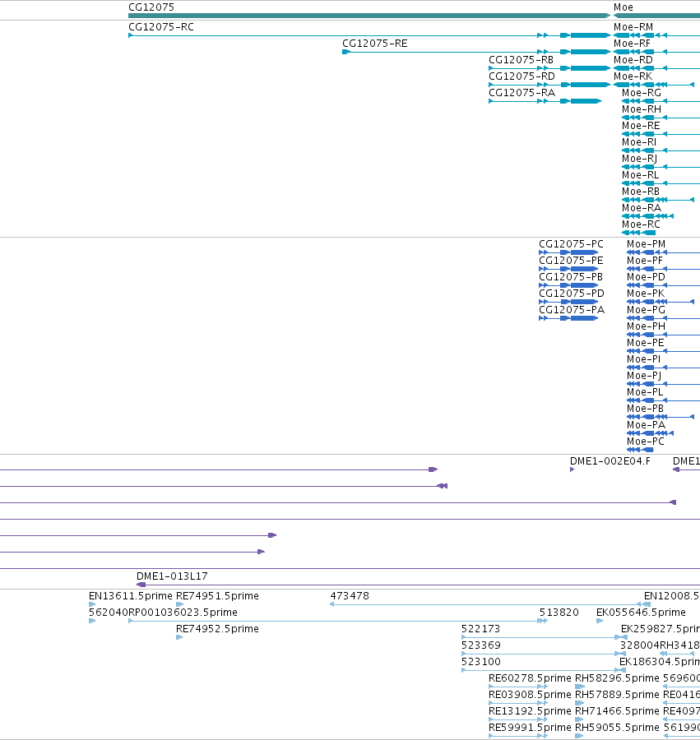Select transcript label CG12075-RA

tap(522, 93)
